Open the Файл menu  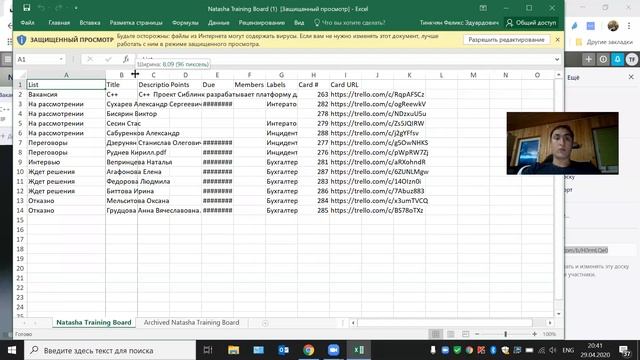point(27,22)
